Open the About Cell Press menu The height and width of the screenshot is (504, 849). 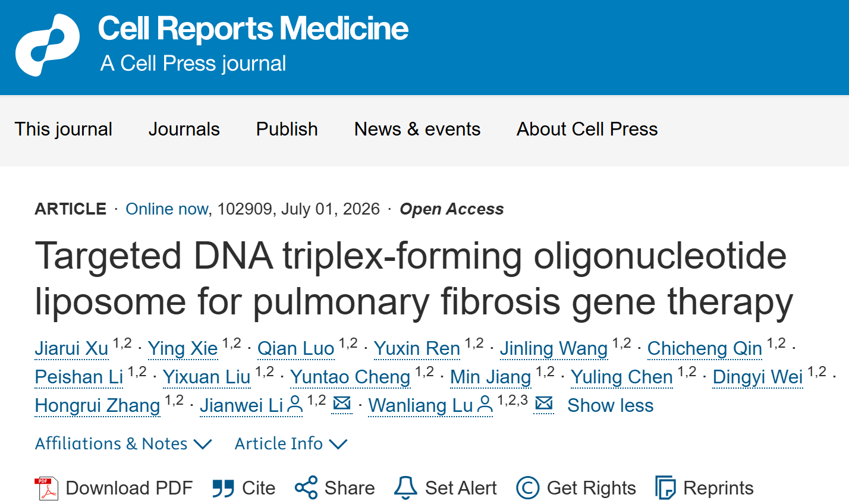coord(587,129)
